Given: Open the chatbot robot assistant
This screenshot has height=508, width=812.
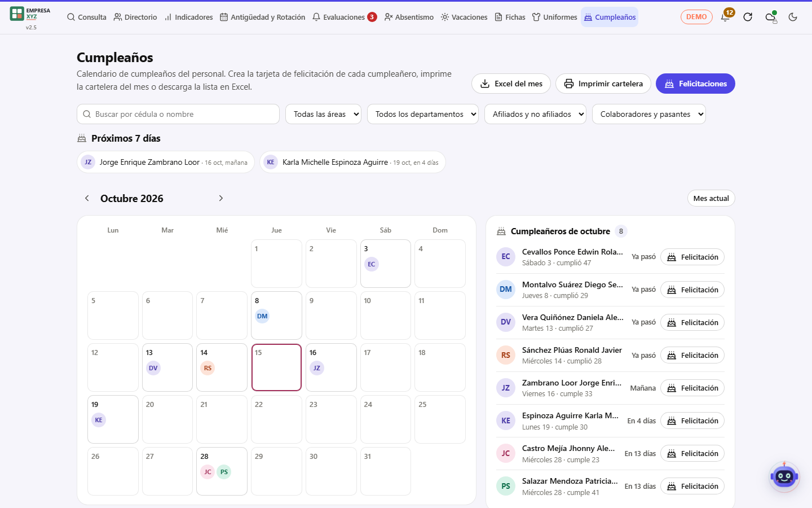Looking at the screenshot, I should [784, 477].
